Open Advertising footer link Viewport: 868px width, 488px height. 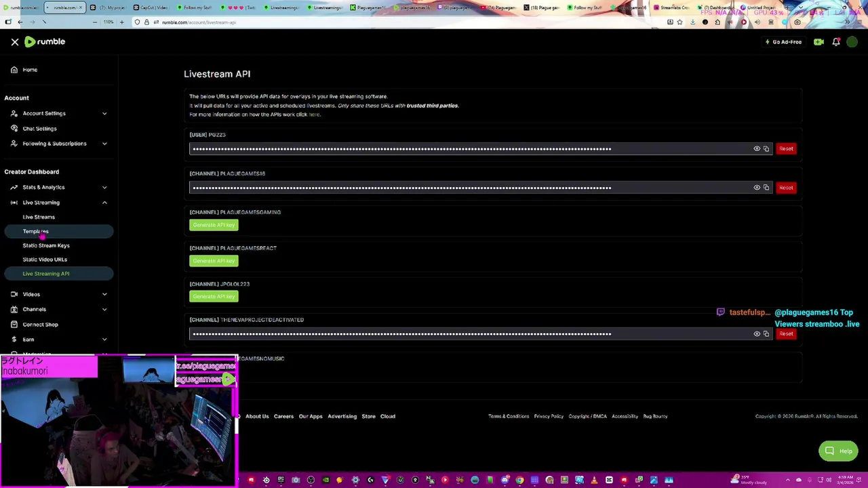pos(342,416)
